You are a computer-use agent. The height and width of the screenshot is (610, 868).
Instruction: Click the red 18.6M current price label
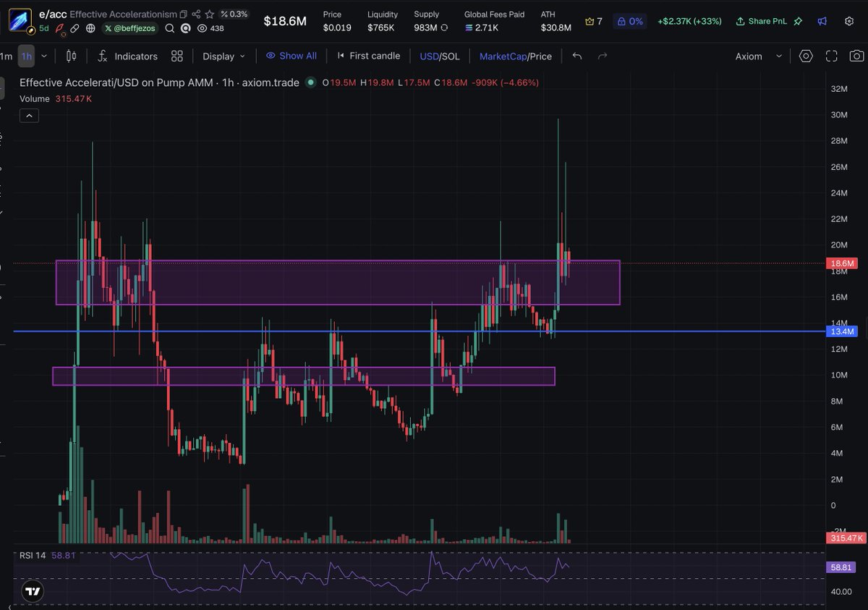(843, 263)
